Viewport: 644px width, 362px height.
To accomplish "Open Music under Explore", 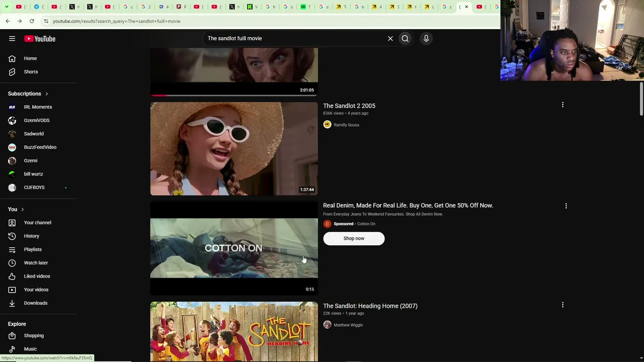I will pyautogui.click(x=38, y=349).
